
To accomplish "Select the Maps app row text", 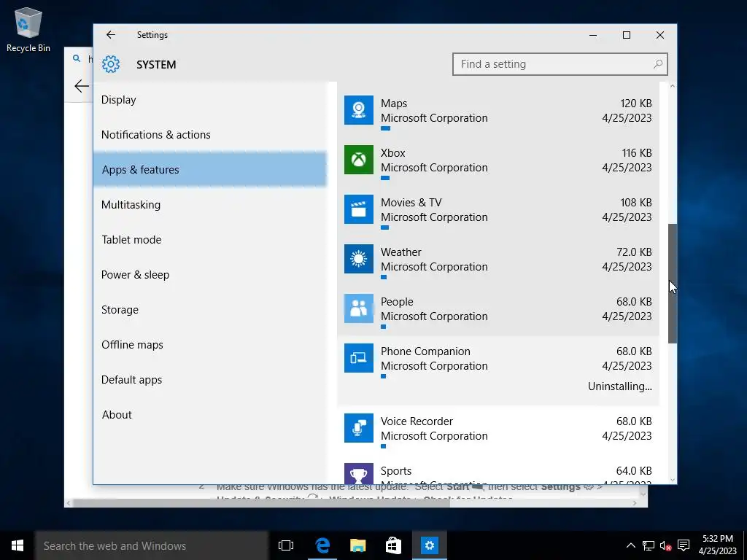I will click(x=393, y=104).
